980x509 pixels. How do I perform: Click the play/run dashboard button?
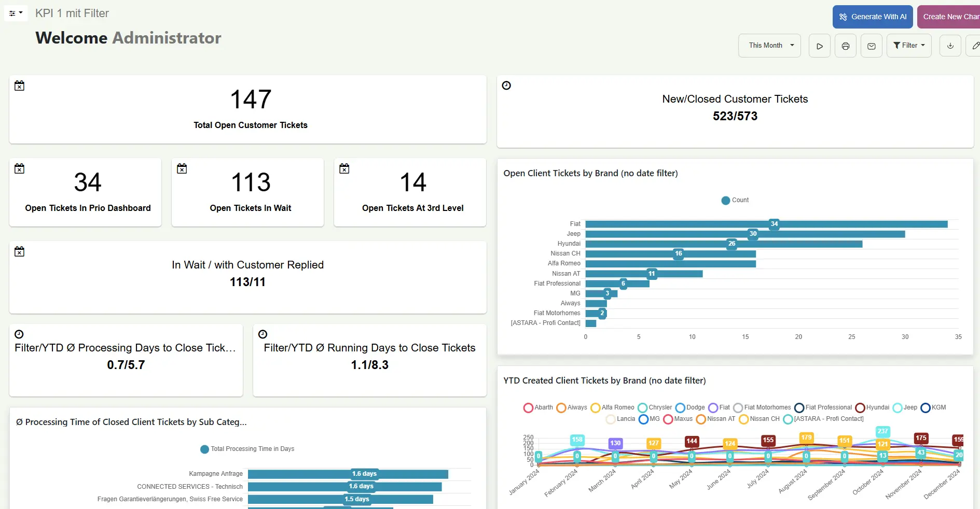tap(819, 46)
